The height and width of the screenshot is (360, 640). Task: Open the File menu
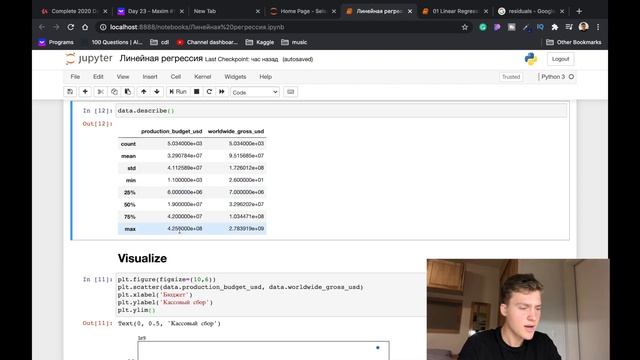(75, 77)
